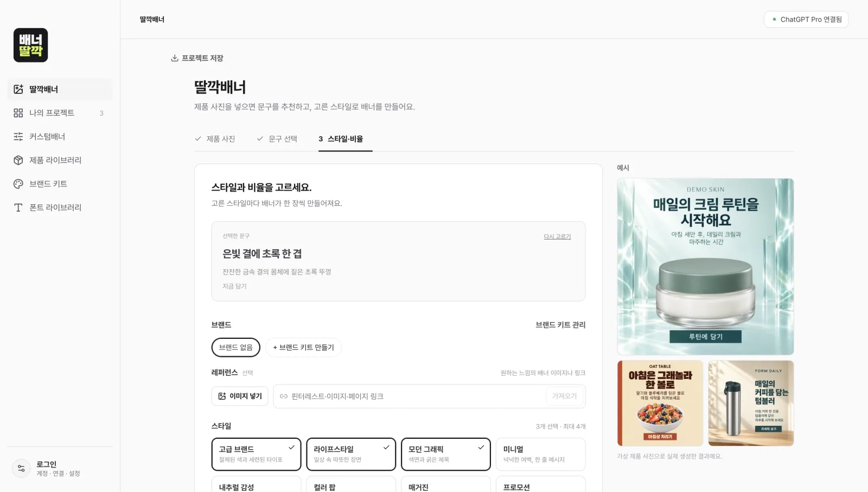Click the image icon in 이미지 넣기
The height and width of the screenshot is (492, 868).
pos(222,396)
